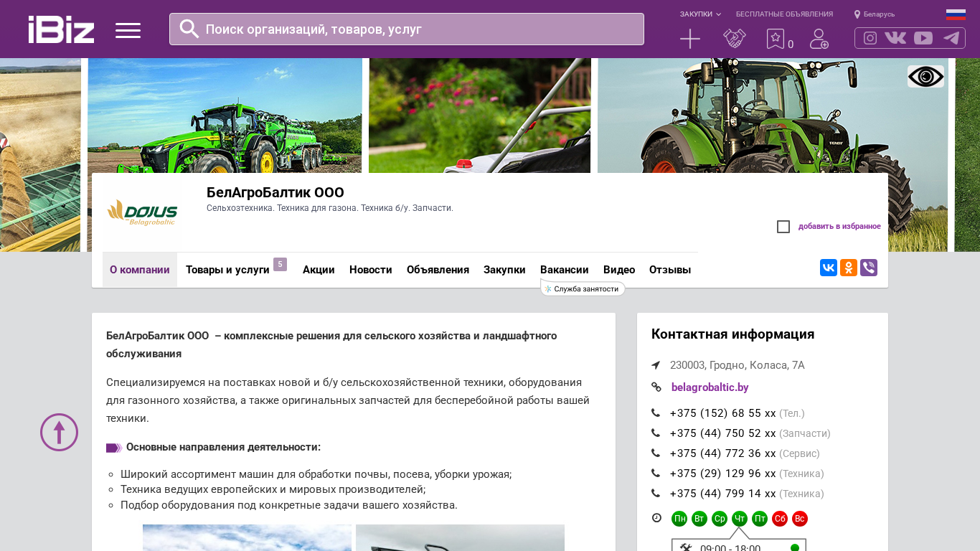Select Wednesday (Ср) in working hours
The width and height of the screenshot is (980, 551).
[720, 519]
